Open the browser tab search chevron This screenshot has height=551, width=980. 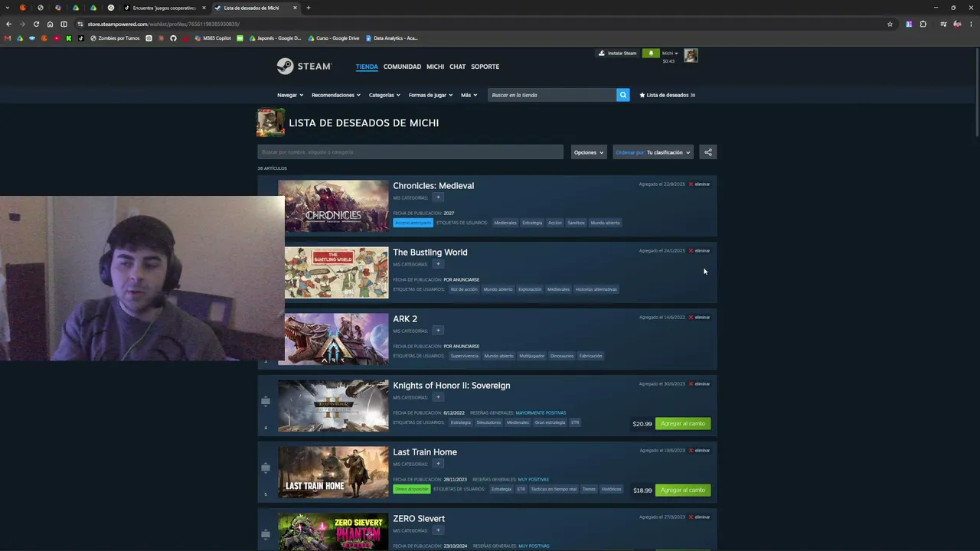8,8
